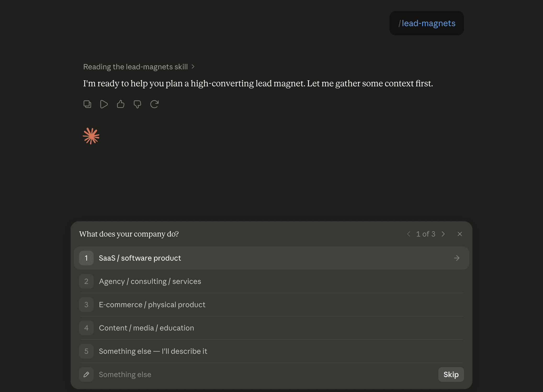This screenshot has width=543, height=392.
Task: Play the response with read aloud
Action: coord(104,104)
